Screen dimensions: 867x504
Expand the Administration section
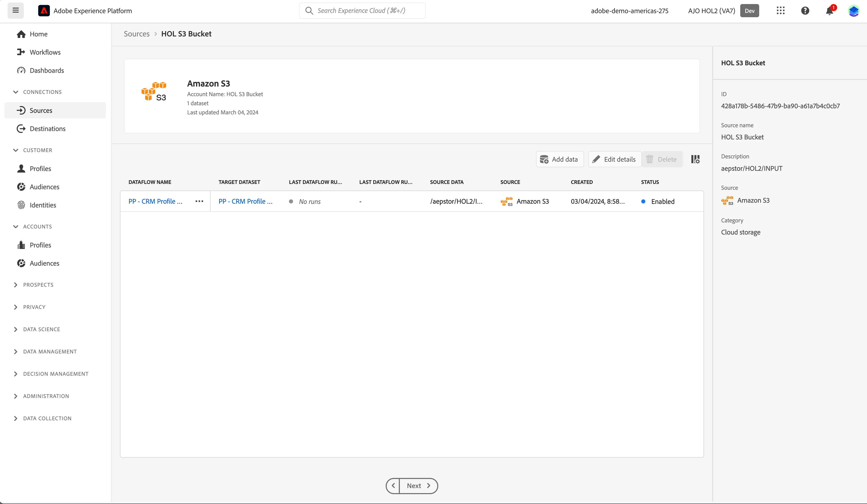click(x=41, y=396)
